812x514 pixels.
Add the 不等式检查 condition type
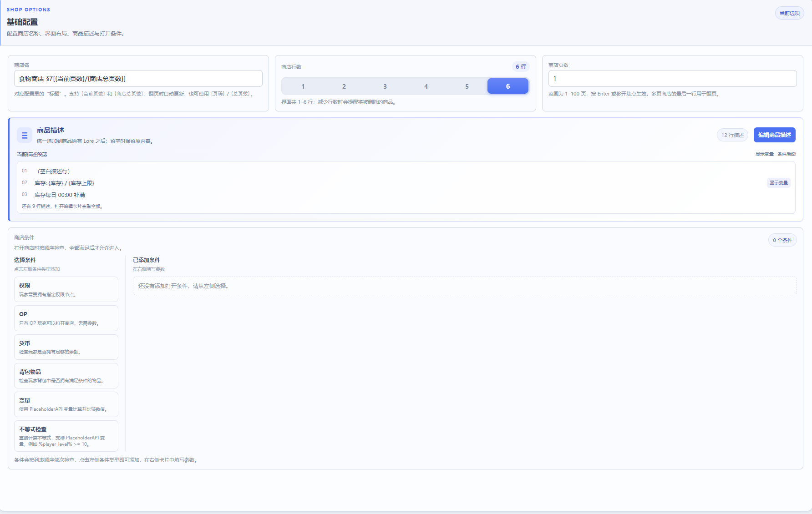pos(66,436)
